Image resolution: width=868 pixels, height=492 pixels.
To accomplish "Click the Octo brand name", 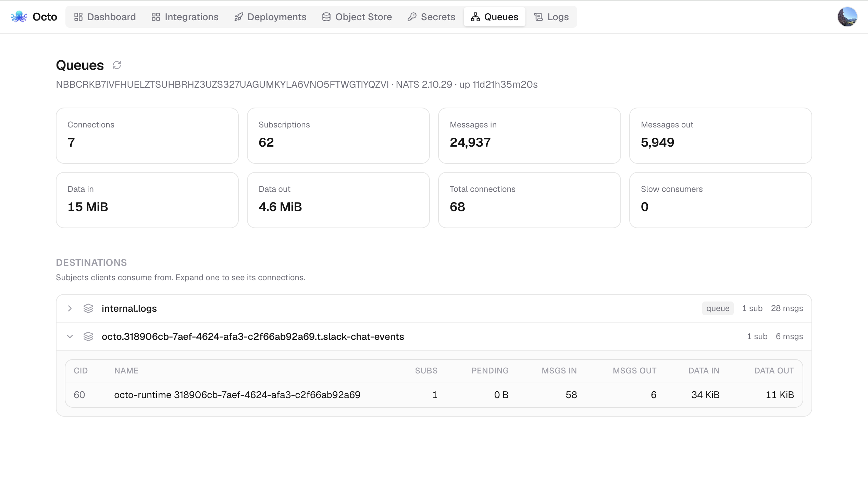I will tap(45, 17).
